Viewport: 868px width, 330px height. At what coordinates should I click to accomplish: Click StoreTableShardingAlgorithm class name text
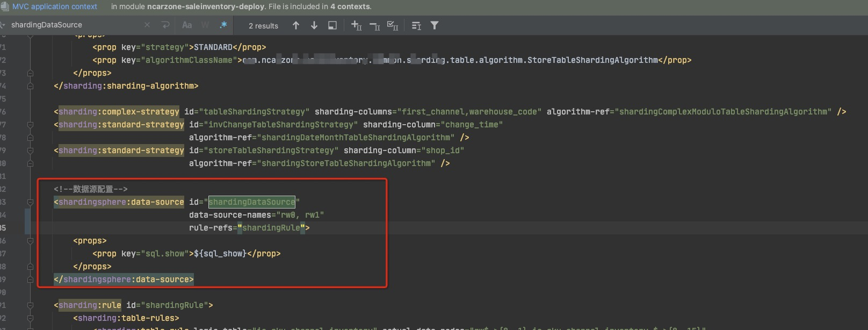point(592,60)
